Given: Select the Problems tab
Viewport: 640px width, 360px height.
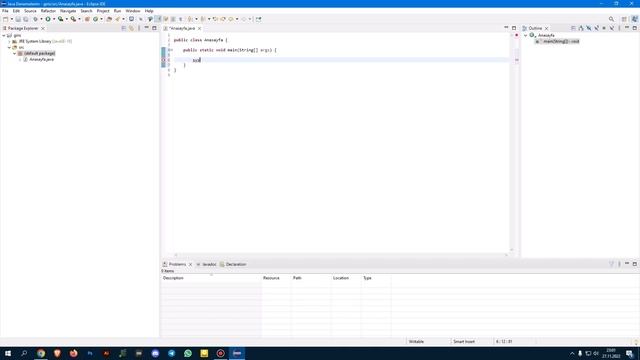Looking at the screenshot, I should (177, 264).
